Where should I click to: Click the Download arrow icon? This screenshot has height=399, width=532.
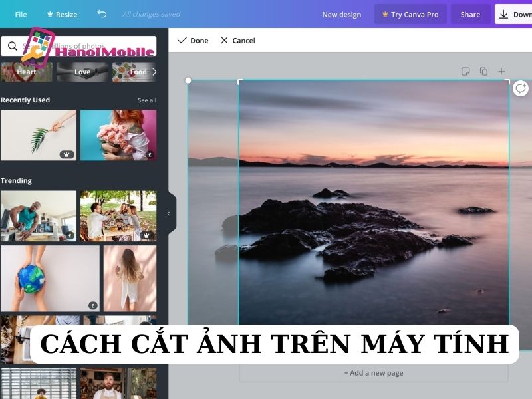pyautogui.click(x=503, y=14)
